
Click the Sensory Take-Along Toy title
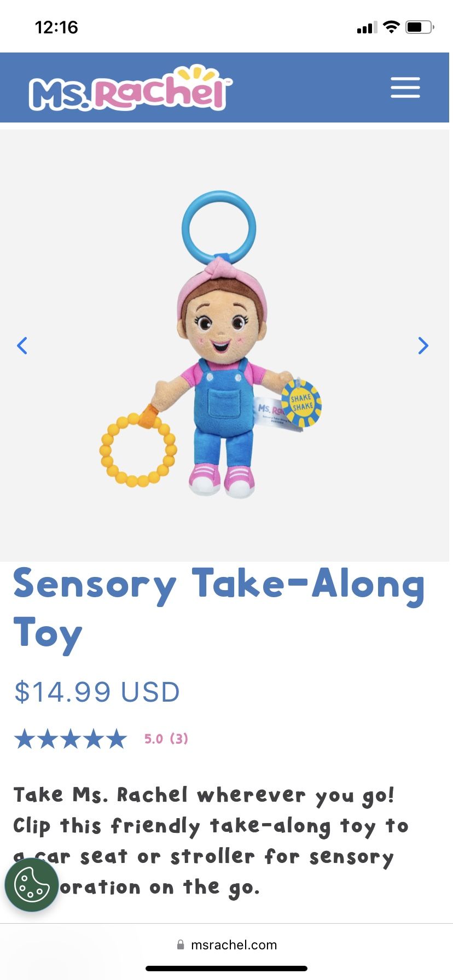pos(219,609)
